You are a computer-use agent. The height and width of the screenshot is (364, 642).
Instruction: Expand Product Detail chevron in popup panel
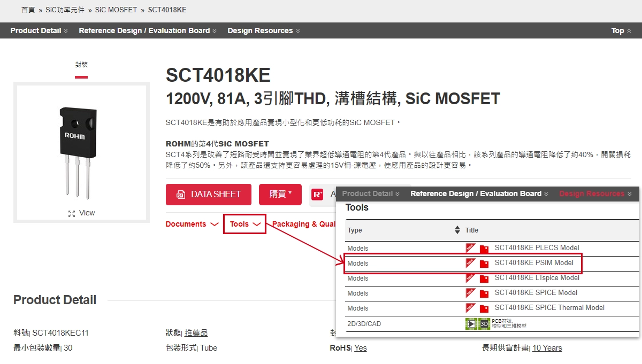398,194
